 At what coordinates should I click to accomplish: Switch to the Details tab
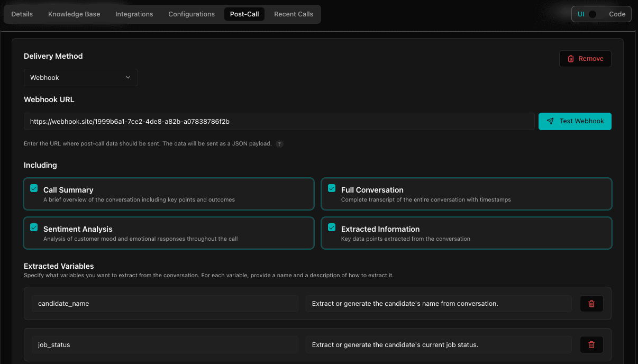coord(22,14)
